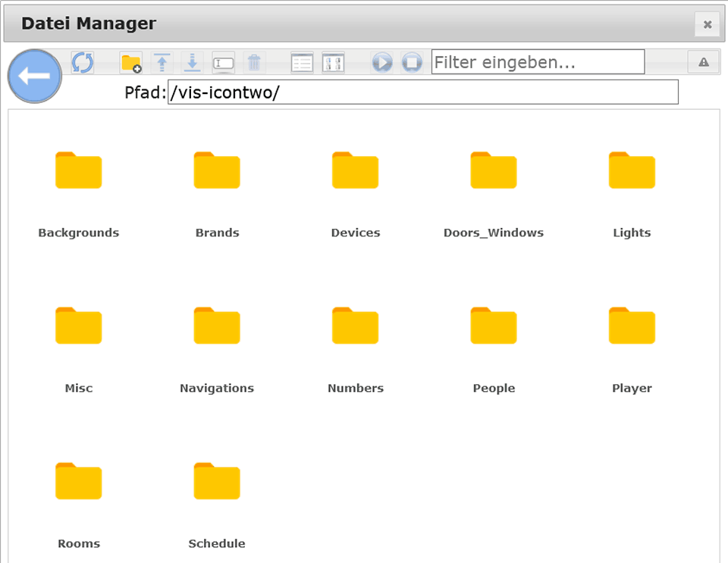Select the Navigations folder icon
This screenshot has height=563, width=728.
[217, 326]
